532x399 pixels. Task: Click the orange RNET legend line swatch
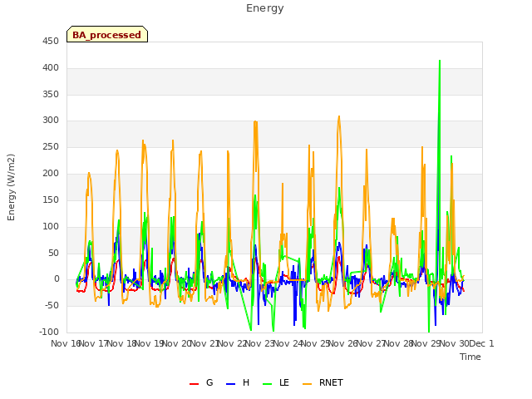pos(307,384)
